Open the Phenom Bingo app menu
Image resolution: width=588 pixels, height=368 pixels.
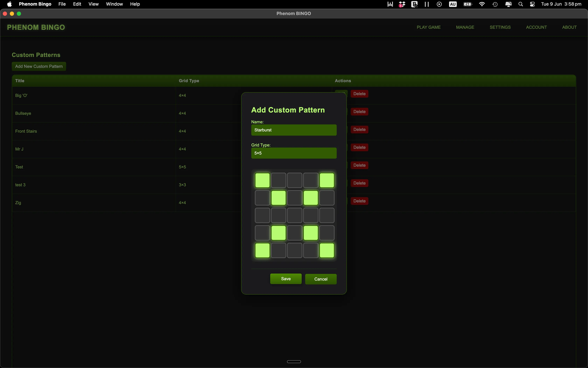point(35,4)
